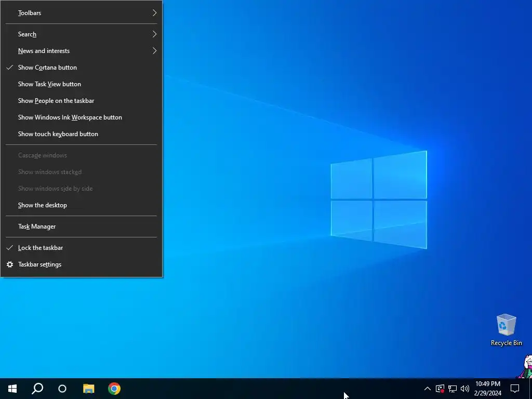Enable Show People on the taskbar

pos(82,101)
